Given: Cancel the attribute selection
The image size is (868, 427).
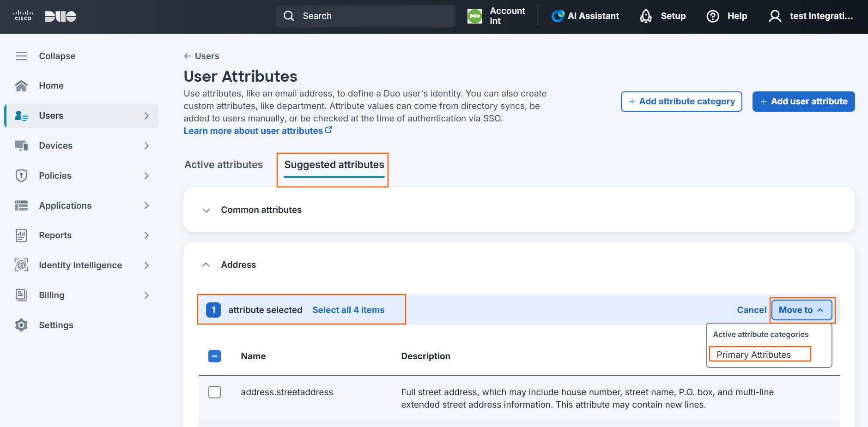Looking at the screenshot, I should pyautogui.click(x=751, y=310).
